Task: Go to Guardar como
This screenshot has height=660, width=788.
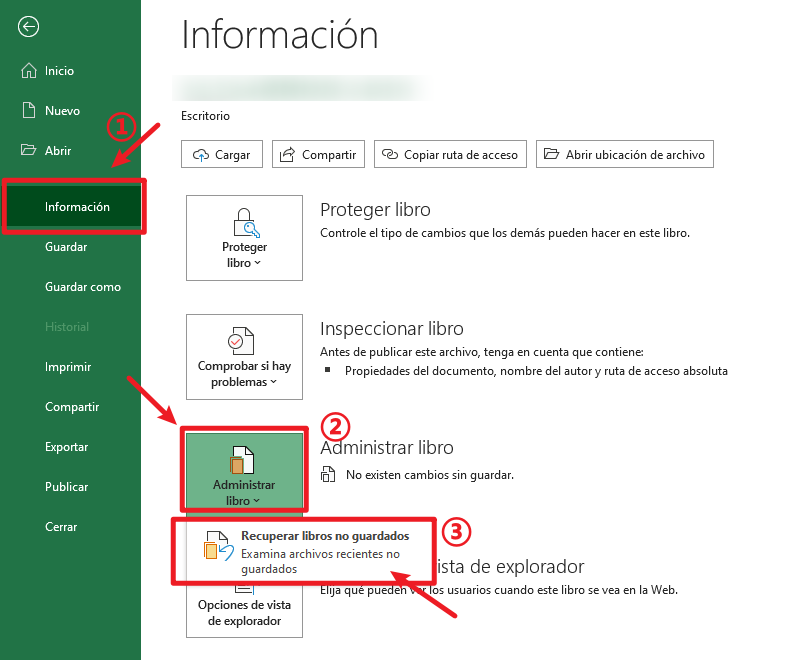Action: click(x=82, y=287)
